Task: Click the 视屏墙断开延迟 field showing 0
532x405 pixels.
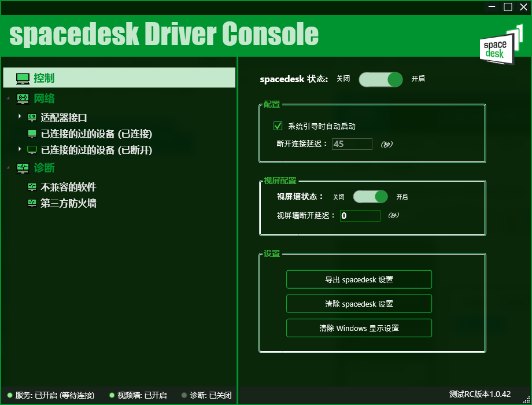Action: (360, 216)
